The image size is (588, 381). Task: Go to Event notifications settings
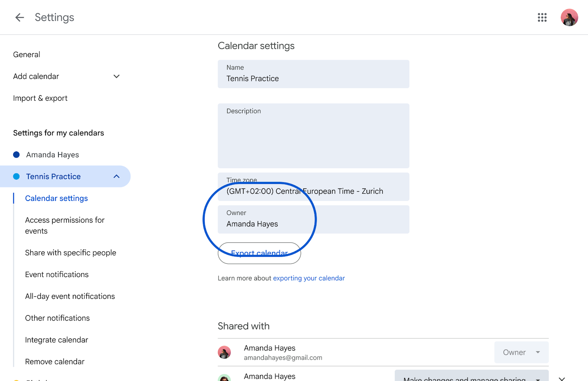[57, 274]
